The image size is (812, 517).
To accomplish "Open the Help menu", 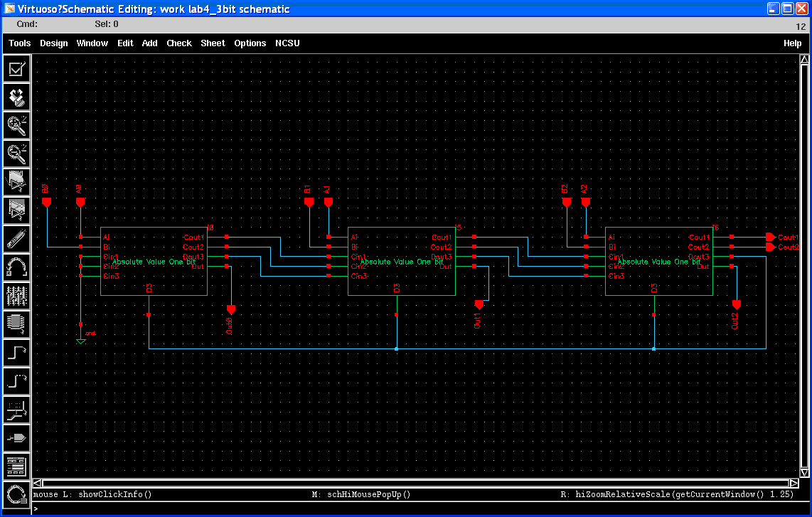I will click(792, 43).
